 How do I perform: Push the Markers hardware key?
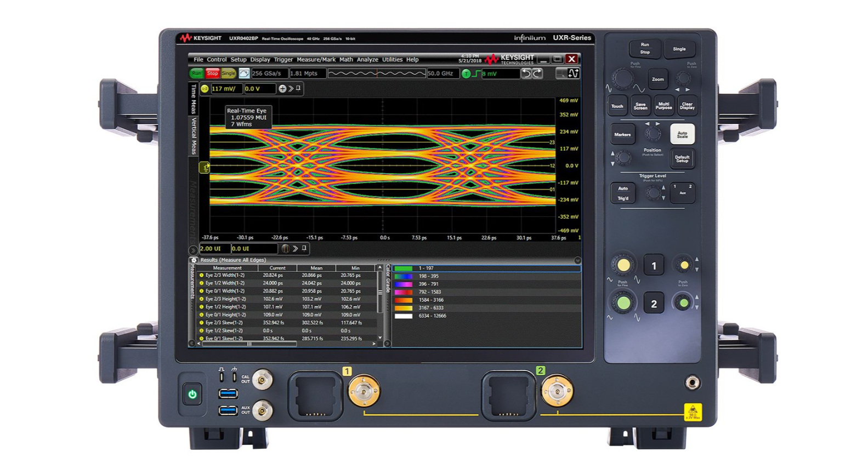622,134
